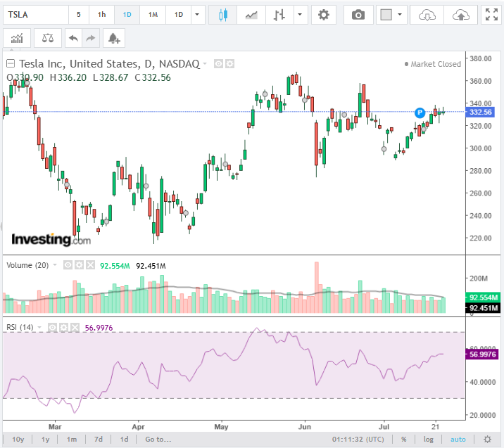Click the Jun date axis label

coord(304,427)
